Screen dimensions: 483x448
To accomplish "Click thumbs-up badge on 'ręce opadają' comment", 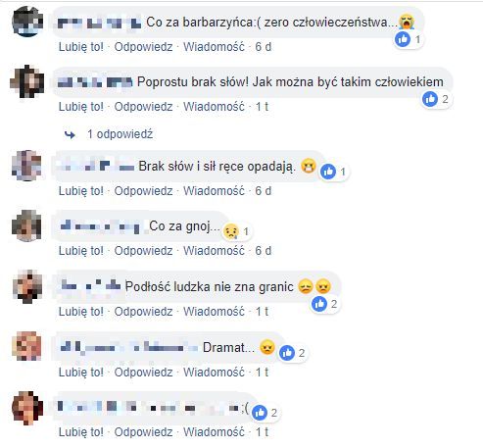I will point(328,172).
